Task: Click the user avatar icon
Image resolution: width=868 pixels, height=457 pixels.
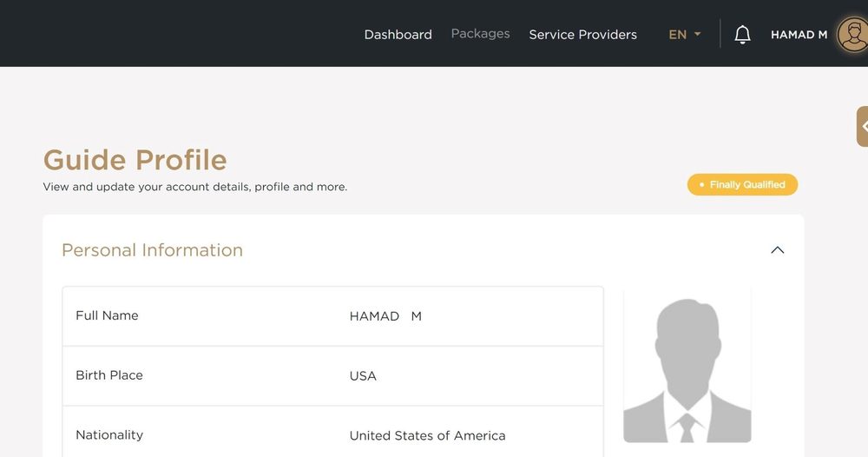Action: tap(853, 35)
